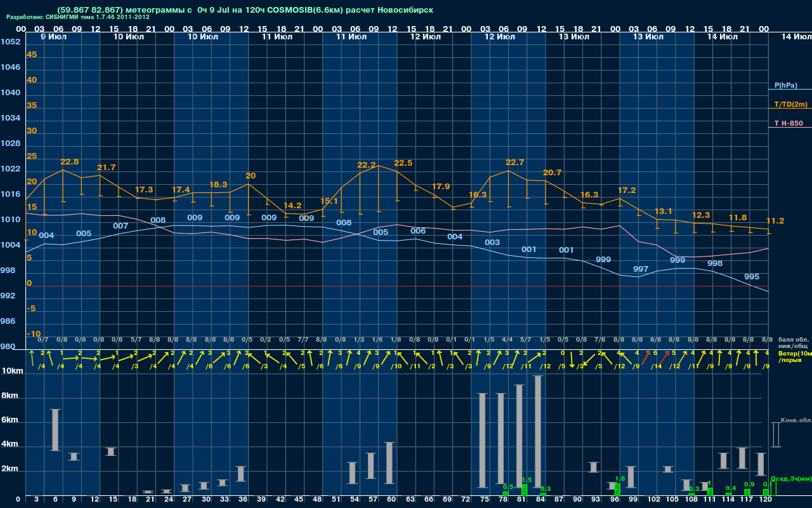Click the green 0.9 precipitation value

[x=749, y=485]
